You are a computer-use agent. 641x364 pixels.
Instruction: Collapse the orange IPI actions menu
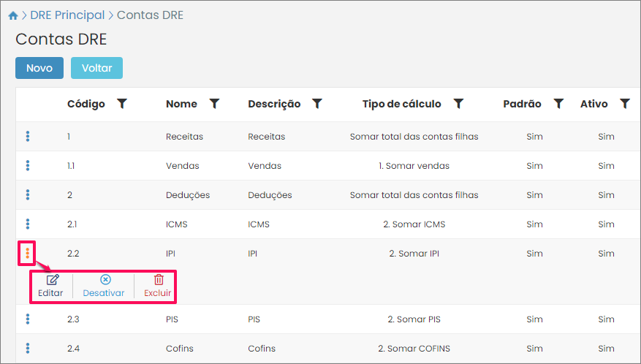click(28, 254)
